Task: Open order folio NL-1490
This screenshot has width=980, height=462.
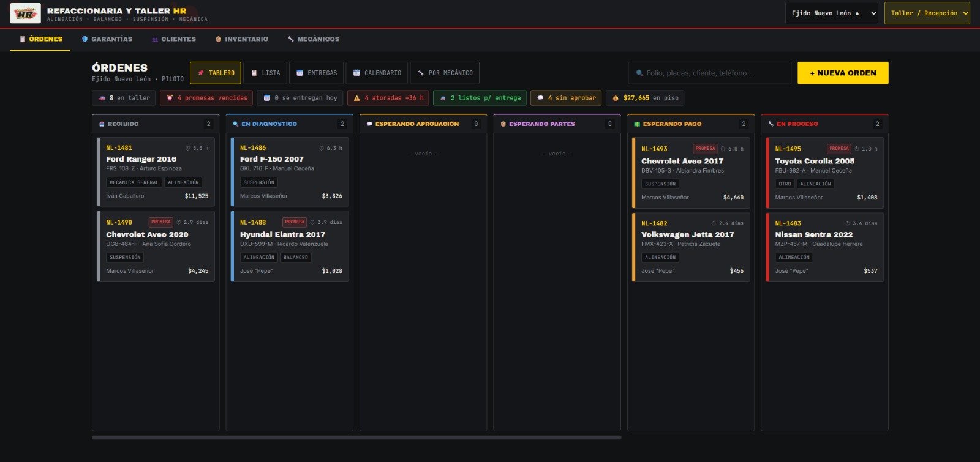Action: point(119,222)
